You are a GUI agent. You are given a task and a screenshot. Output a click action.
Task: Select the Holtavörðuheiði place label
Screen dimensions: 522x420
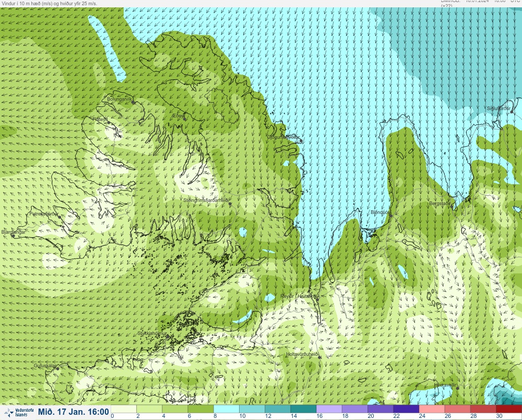pyautogui.click(x=303, y=354)
